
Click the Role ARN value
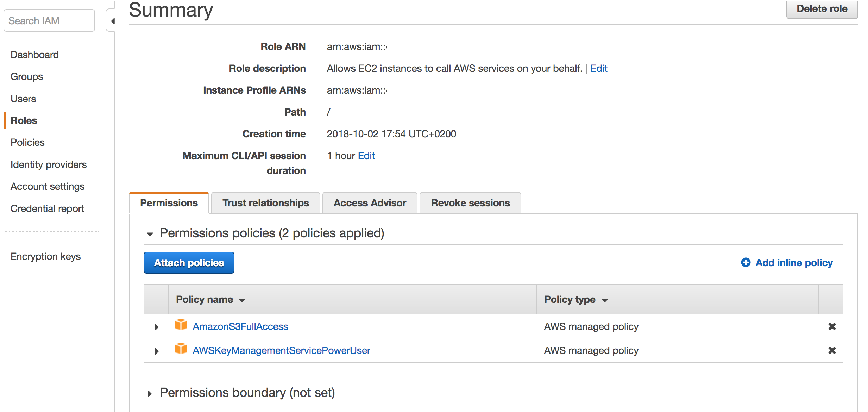pyautogui.click(x=357, y=46)
